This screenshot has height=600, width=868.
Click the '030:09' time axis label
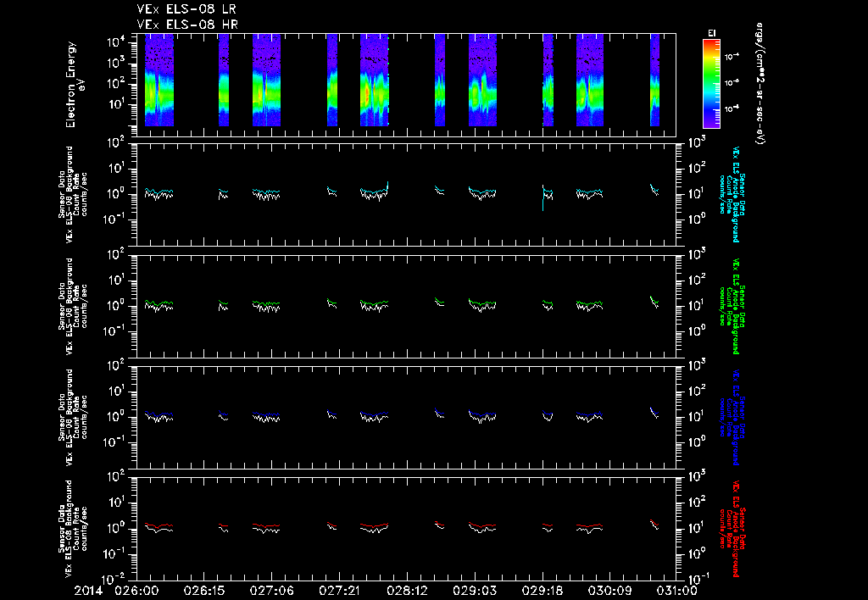click(x=610, y=590)
